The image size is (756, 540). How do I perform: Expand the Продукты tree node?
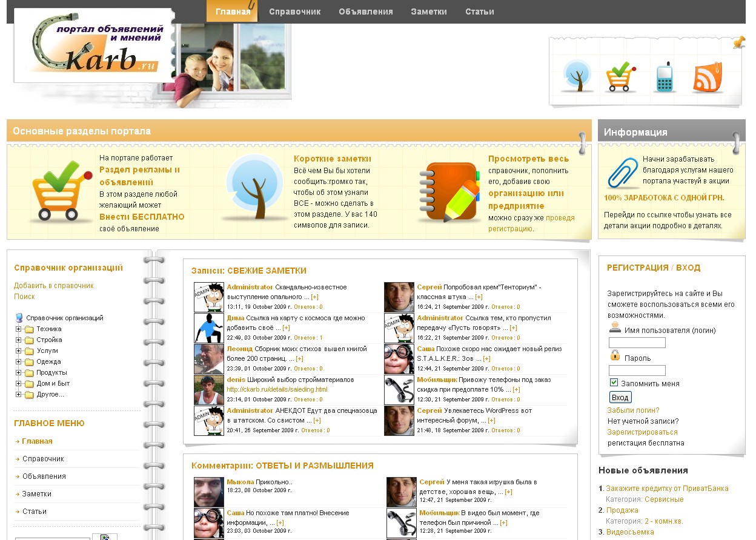[19, 373]
